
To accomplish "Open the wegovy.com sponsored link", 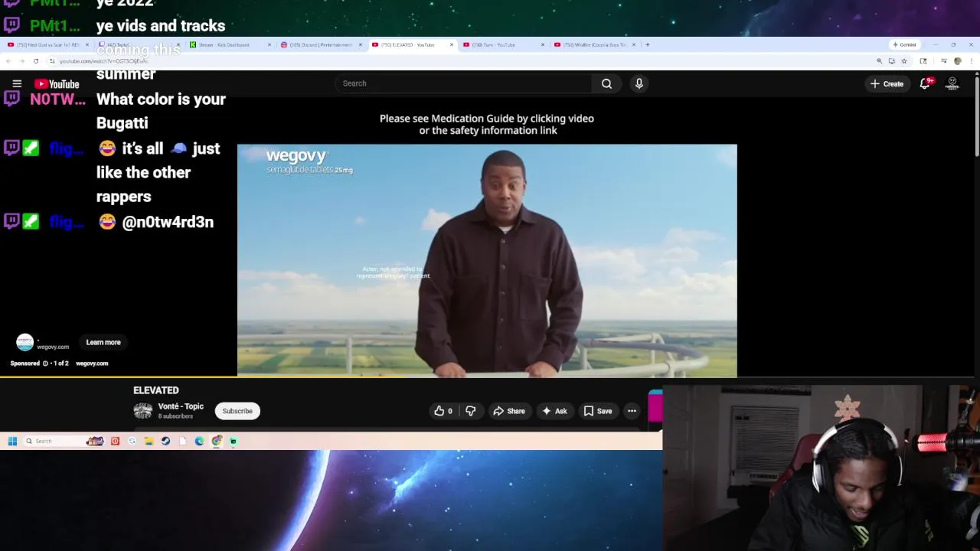I will [92, 364].
